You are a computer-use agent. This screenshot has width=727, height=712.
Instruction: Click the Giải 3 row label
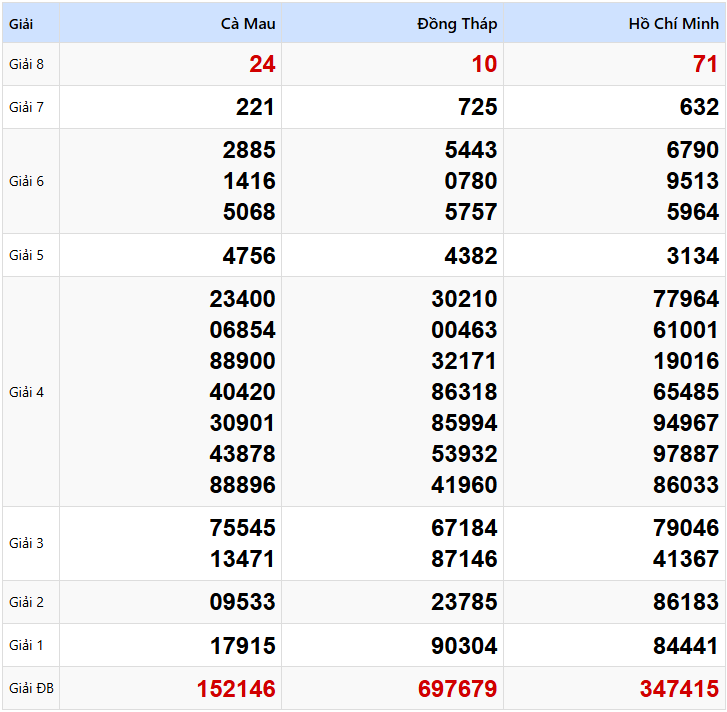pyautogui.click(x=26, y=543)
